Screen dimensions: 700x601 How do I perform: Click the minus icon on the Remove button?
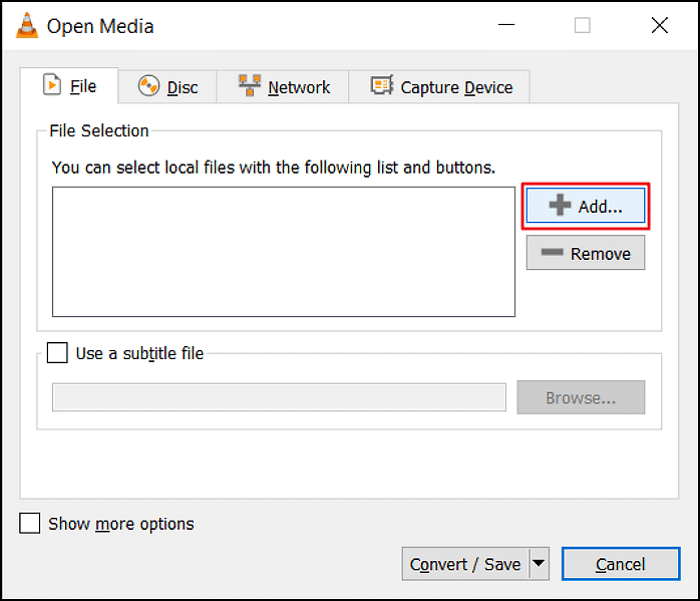(x=552, y=254)
